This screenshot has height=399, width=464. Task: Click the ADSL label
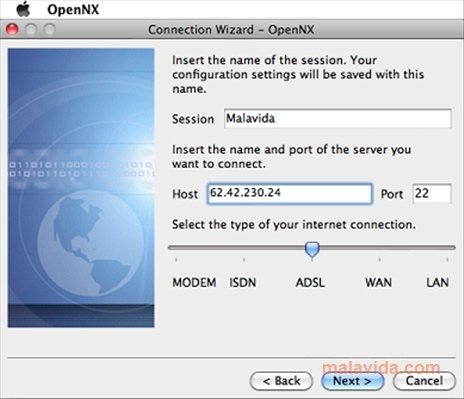310,283
